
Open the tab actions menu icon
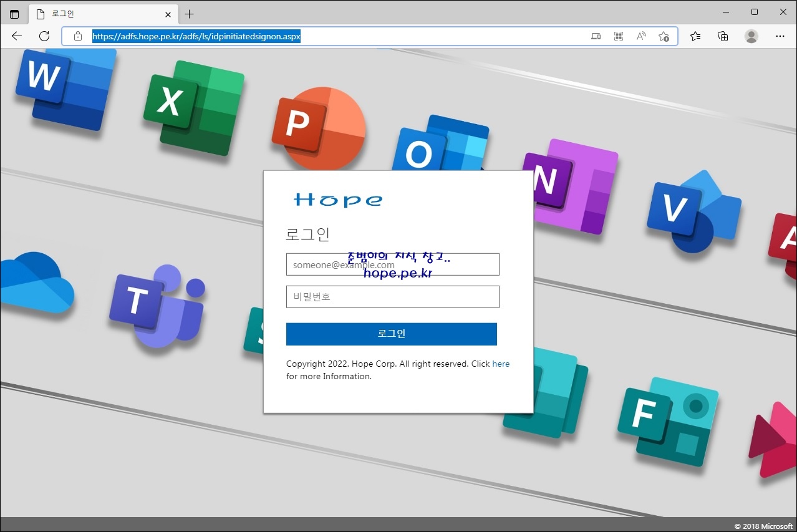pos(14,14)
